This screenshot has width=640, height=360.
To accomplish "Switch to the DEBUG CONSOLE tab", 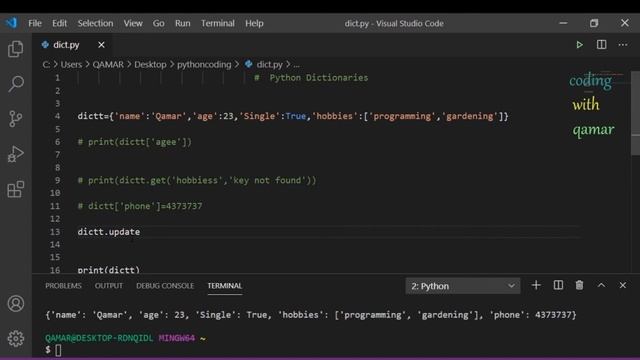I will click(165, 286).
